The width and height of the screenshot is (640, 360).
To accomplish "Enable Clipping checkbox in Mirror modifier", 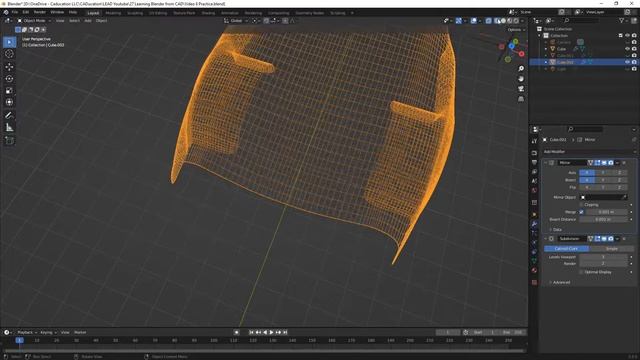I will [x=581, y=204].
